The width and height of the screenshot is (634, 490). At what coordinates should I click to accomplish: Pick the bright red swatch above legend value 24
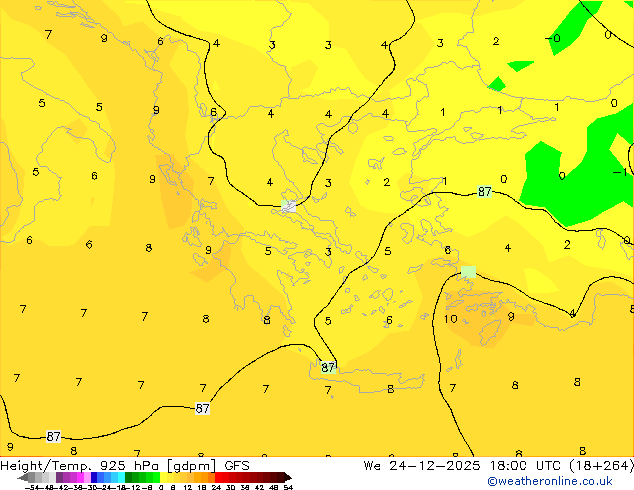pyautogui.click(x=218, y=478)
